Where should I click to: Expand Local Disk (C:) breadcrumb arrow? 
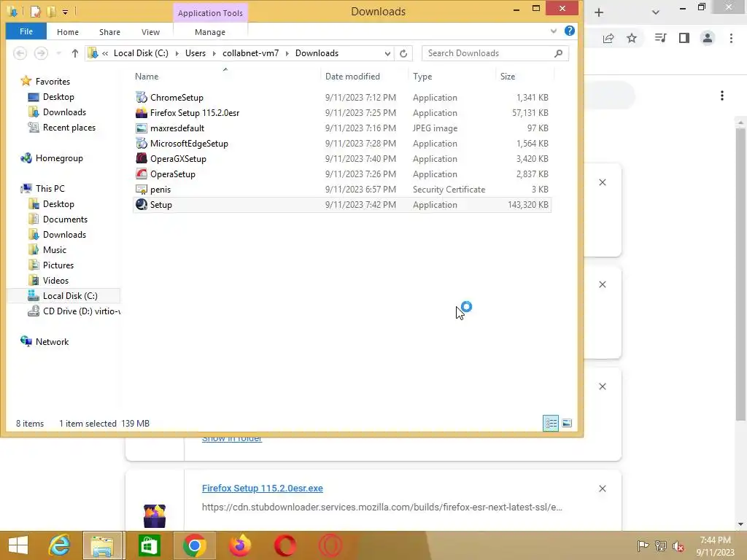click(177, 53)
